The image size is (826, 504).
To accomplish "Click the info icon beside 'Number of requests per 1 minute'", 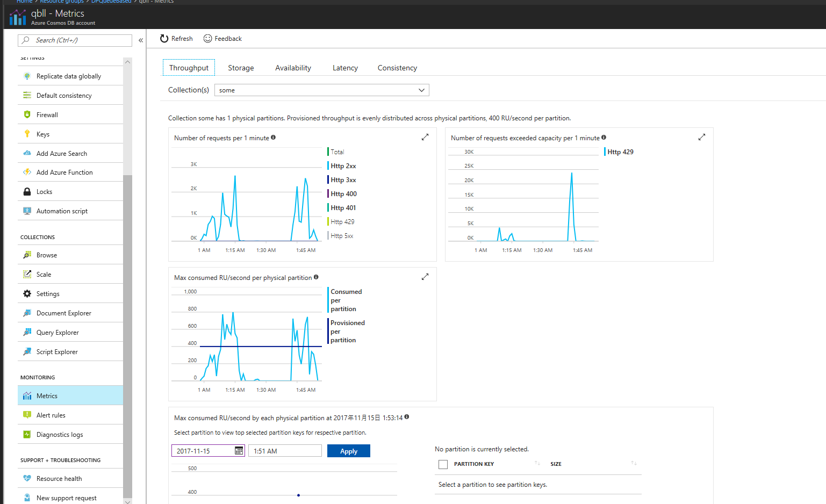I will [x=274, y=138].
